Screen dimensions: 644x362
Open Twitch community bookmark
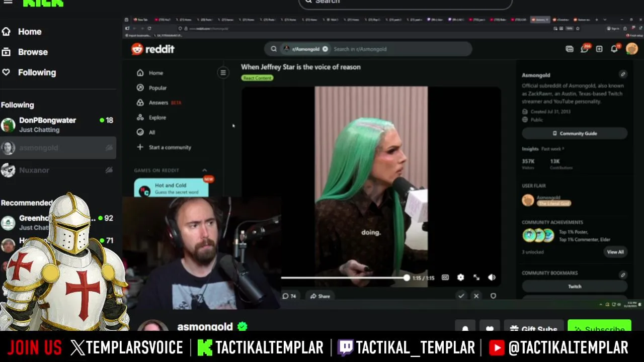[x=575, y=287]
